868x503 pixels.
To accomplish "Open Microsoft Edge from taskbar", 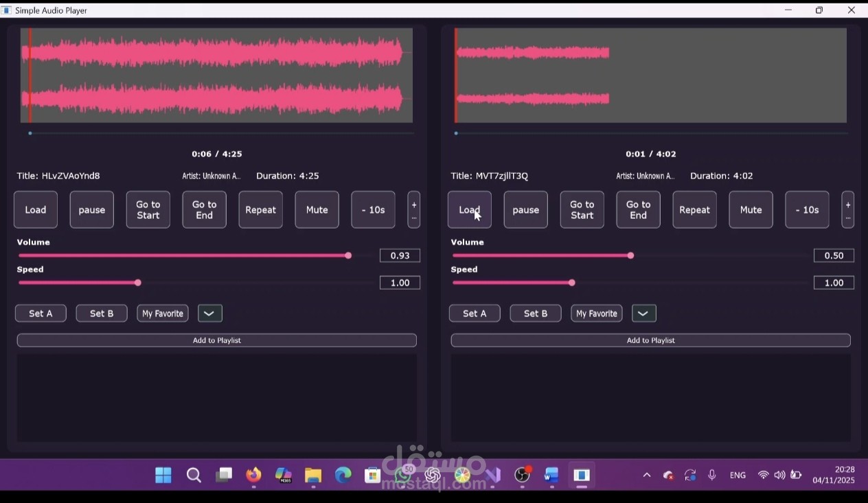I will click(343, 475).
